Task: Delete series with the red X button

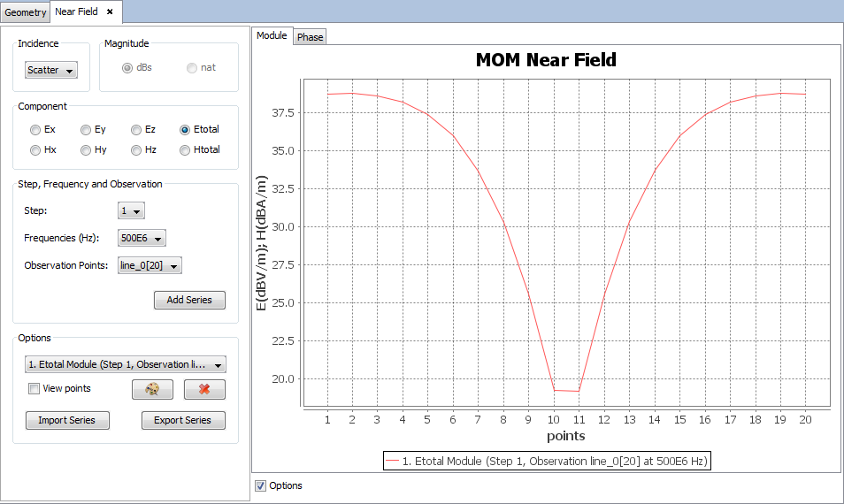Action: pyautogui.click(x=204, y=390)
